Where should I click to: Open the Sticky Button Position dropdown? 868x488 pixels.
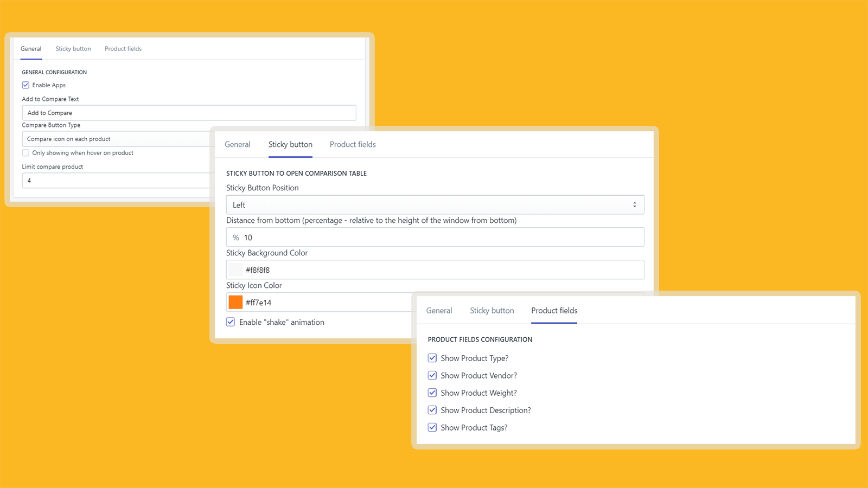(434, 205)
